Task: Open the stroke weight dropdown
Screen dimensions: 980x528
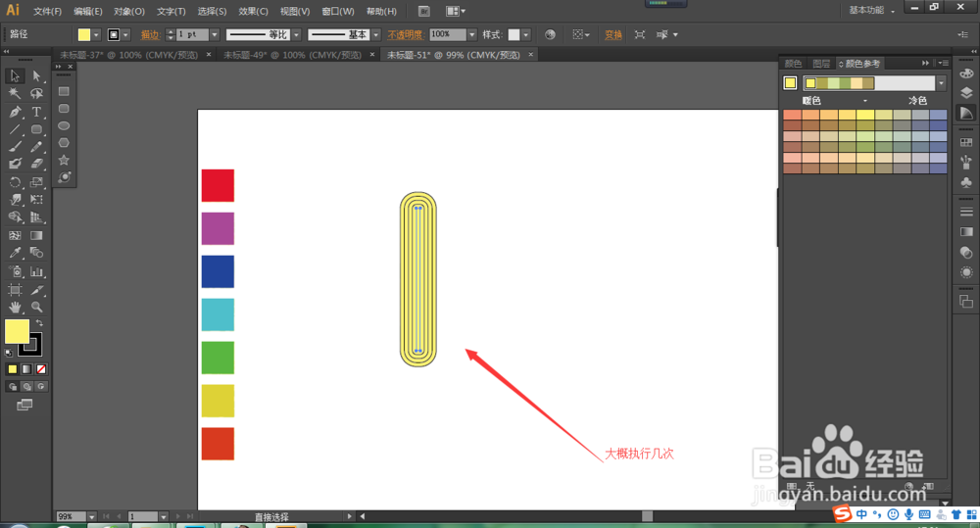Action: coord(215,35)
